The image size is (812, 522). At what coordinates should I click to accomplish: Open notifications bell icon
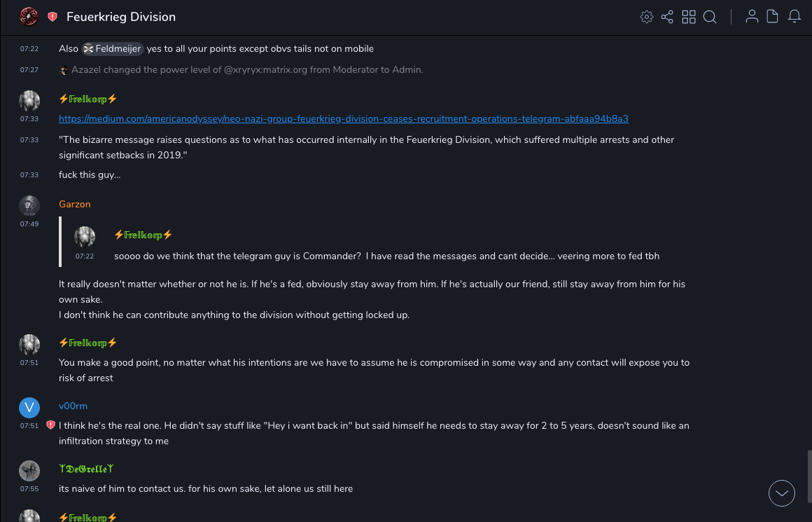click(x=794, y=17)
